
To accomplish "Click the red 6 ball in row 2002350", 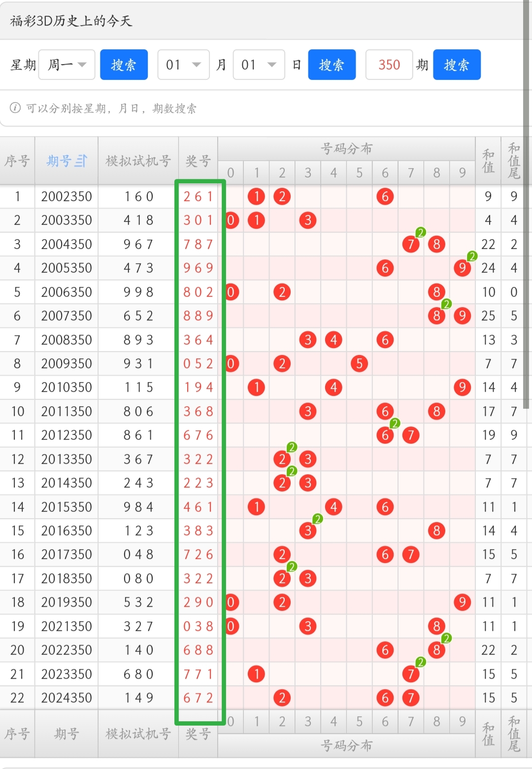I will click(385, 196).
